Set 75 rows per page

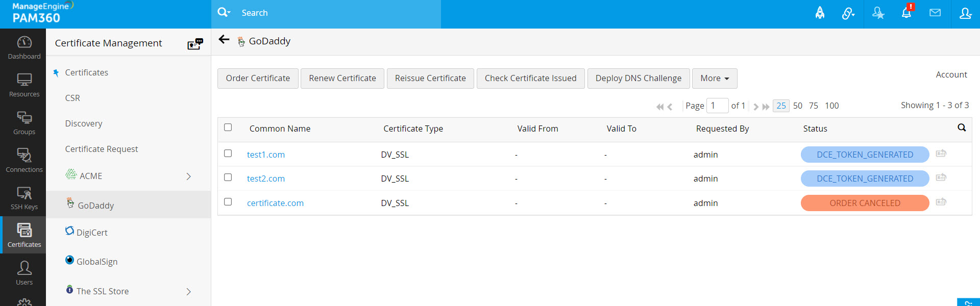pyautogui.click(x=814, y=106)
